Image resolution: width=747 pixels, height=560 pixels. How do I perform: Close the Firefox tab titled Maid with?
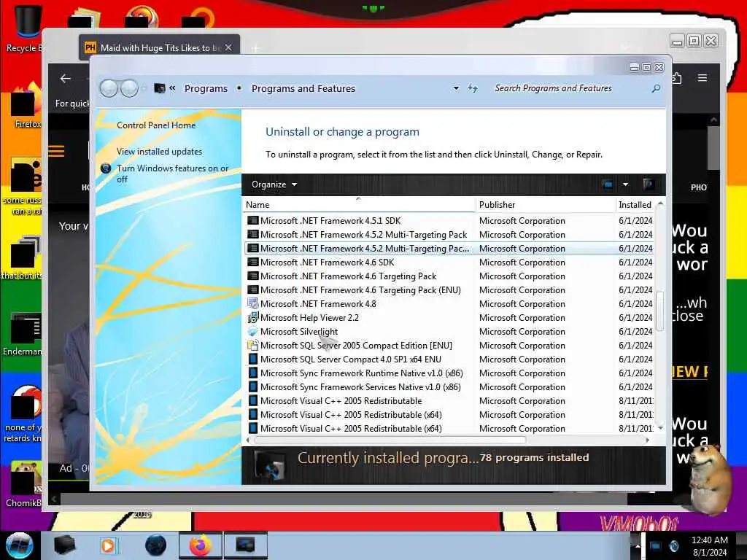228,47
